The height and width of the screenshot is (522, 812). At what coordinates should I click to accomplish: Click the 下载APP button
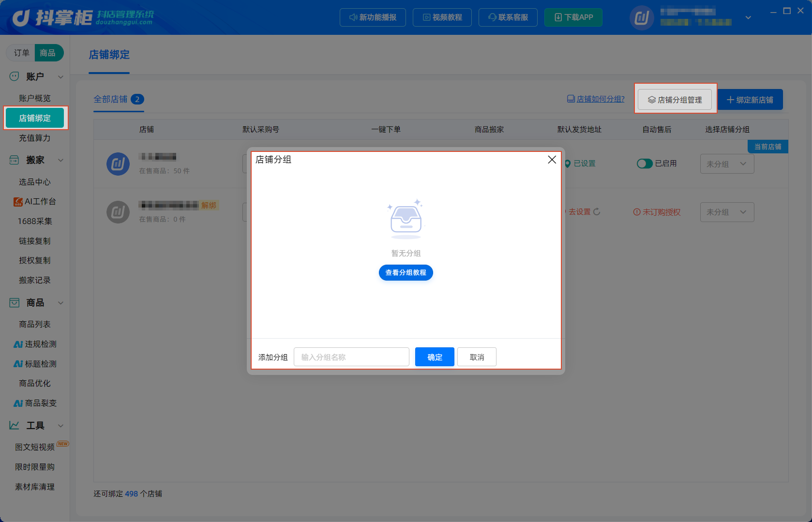[x=573, y=17]
